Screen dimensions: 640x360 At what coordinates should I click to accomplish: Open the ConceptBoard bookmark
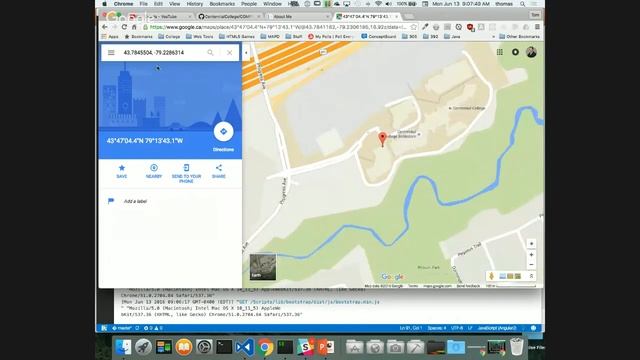tap(378, 37)
